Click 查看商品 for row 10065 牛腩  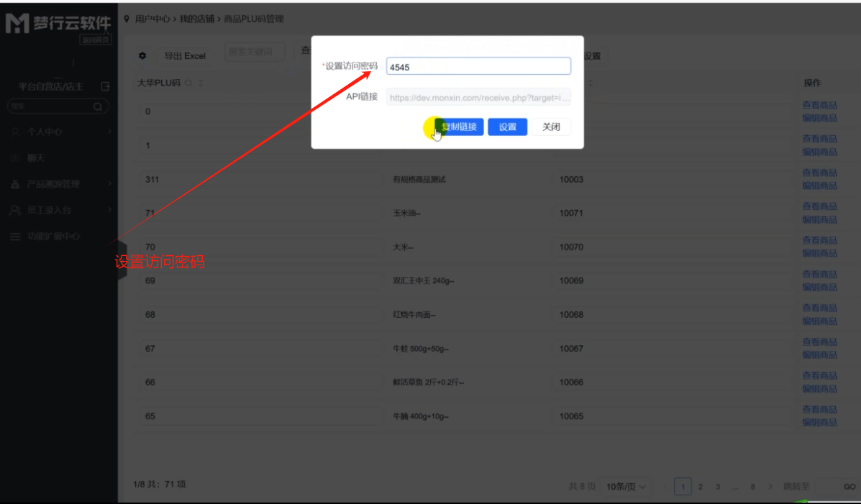pos(819,409)
